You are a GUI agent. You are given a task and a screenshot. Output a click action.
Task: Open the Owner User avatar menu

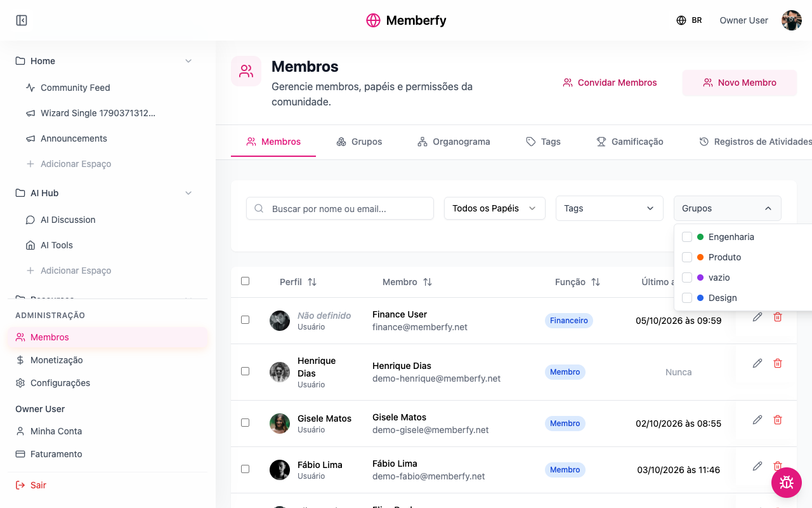click(x=792, y=20)
